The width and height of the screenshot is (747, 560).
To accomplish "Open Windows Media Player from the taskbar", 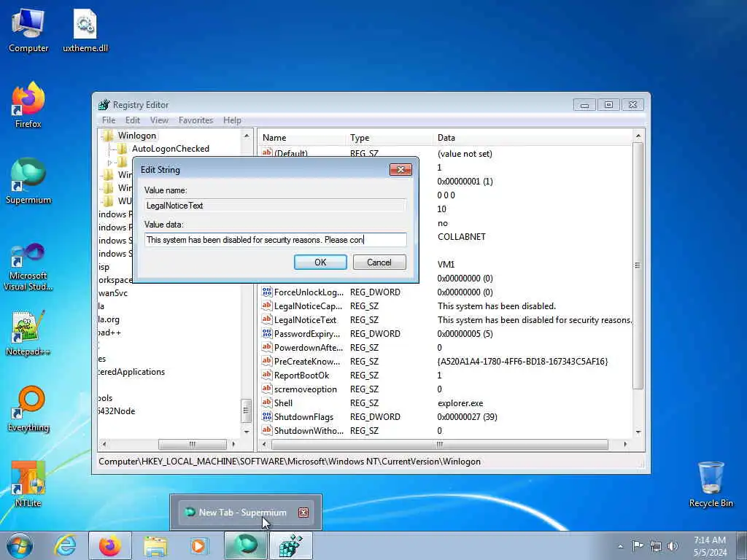I will tap(198, 545).
